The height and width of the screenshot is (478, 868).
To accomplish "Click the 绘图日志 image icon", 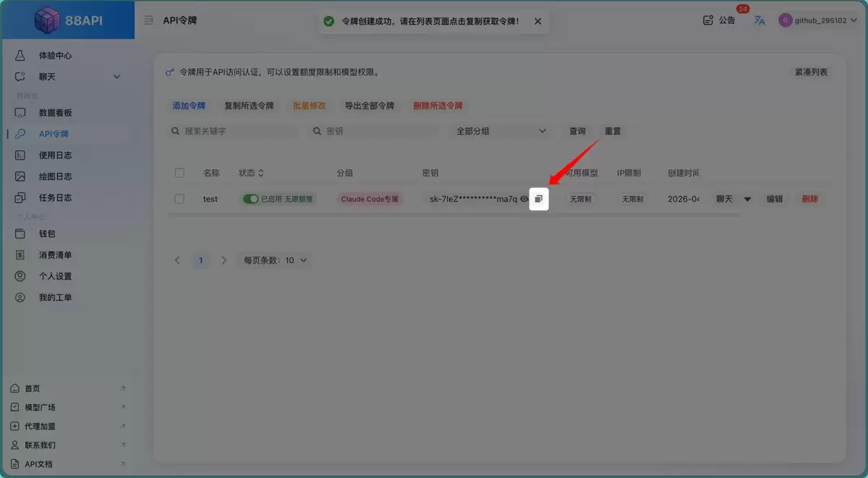I will click(x=20, y=176).
